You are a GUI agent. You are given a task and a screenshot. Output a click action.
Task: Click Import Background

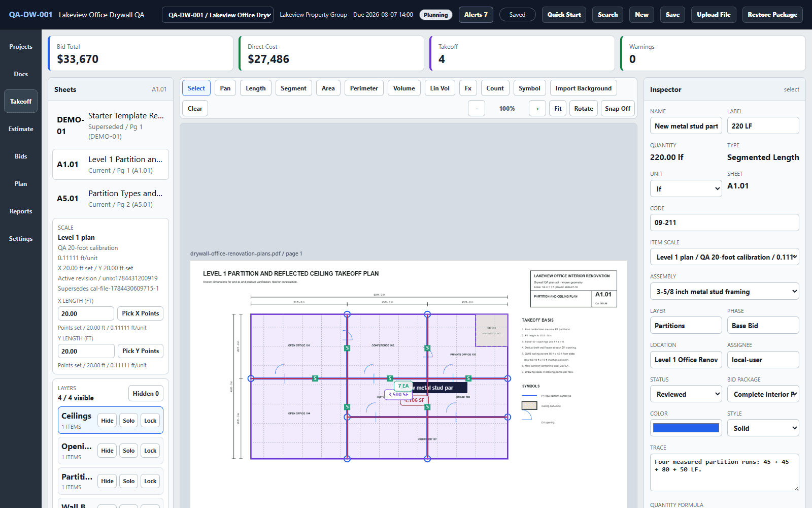click(583, 88)
